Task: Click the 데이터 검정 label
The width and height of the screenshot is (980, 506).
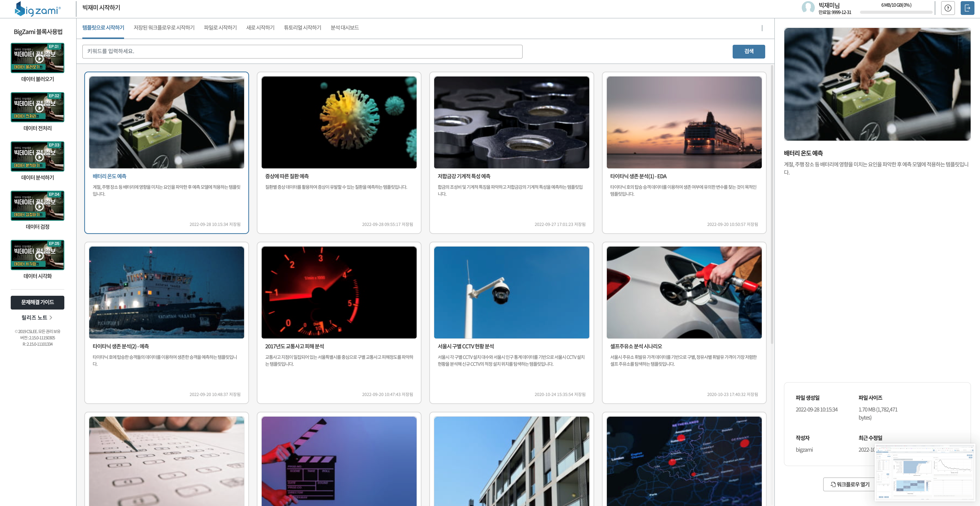Action: tap(38, 227)
